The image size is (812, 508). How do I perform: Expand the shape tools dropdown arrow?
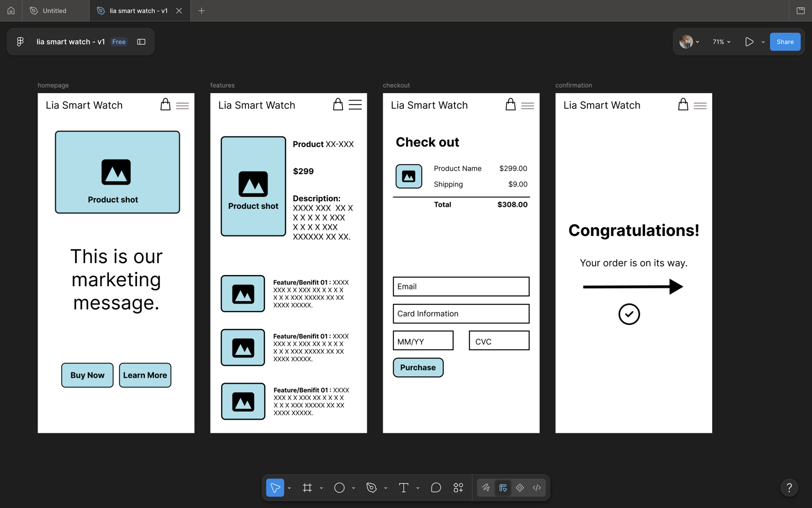point(354,488)
